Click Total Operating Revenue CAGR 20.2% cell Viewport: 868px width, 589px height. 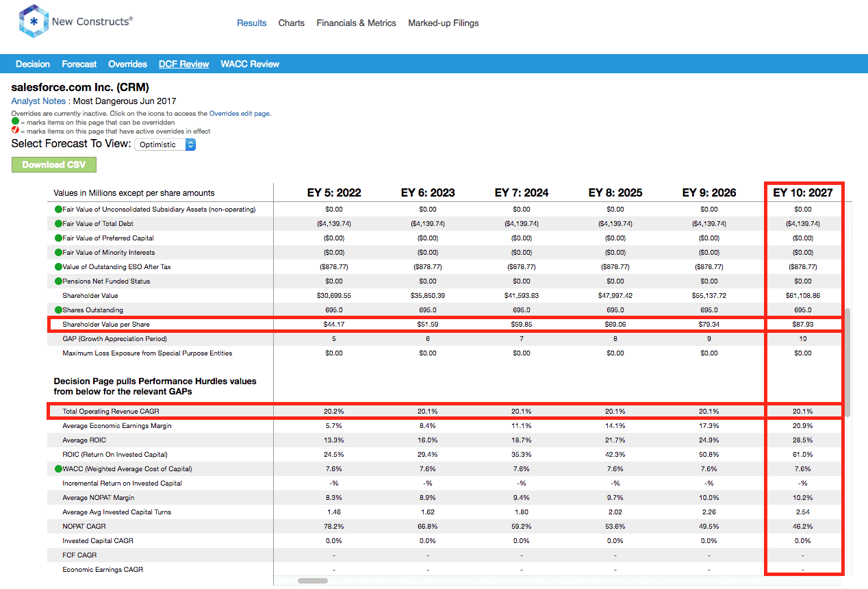(x=334, y=411)
